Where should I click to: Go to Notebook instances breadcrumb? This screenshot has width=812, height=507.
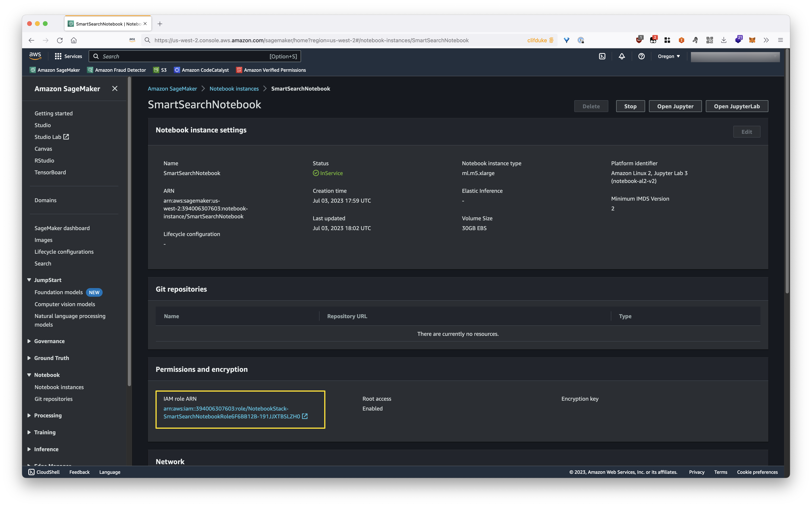click(234, 88)
